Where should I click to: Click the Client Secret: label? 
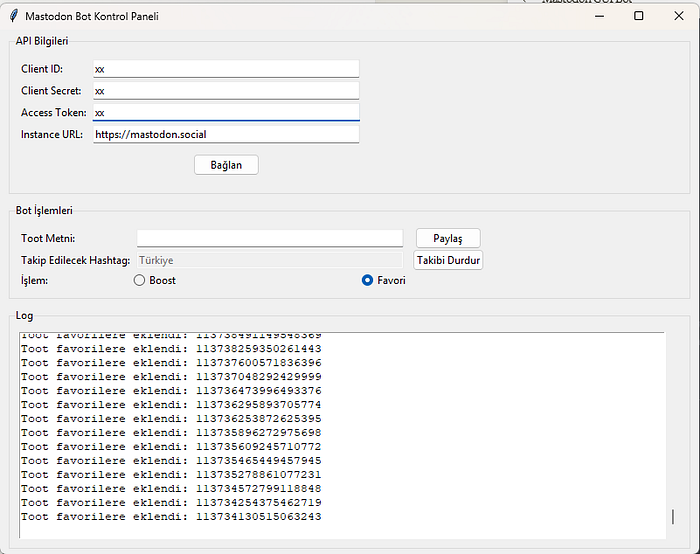click(x=51, y=91)
